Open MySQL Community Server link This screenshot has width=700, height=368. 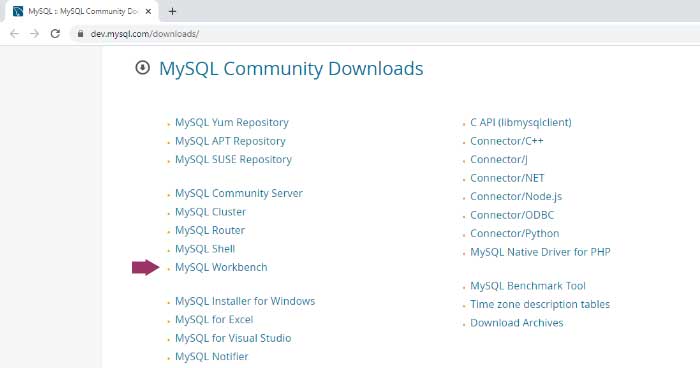[x=239, y=193]
